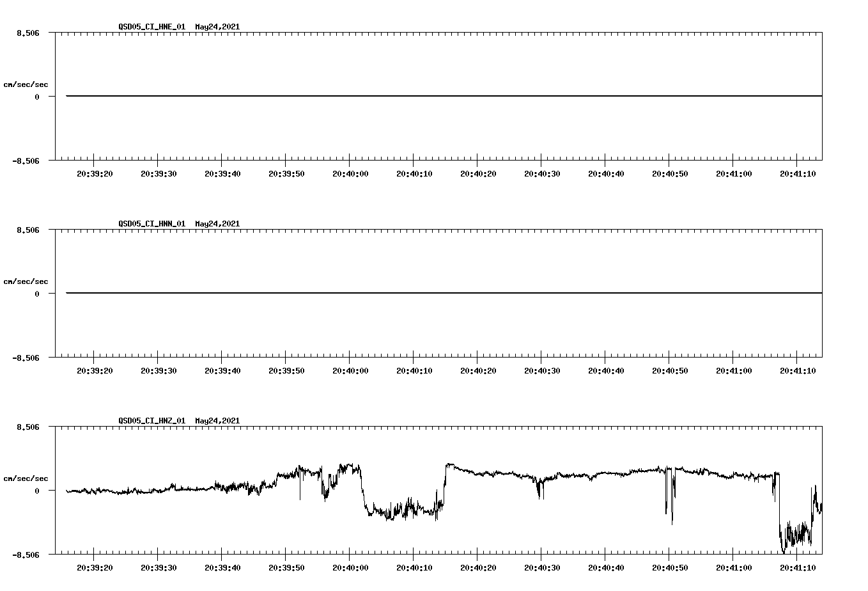Click the cm/sec/sec axis label on top plot
Screen dimensions: 868x591
click(x=26, y=83)
